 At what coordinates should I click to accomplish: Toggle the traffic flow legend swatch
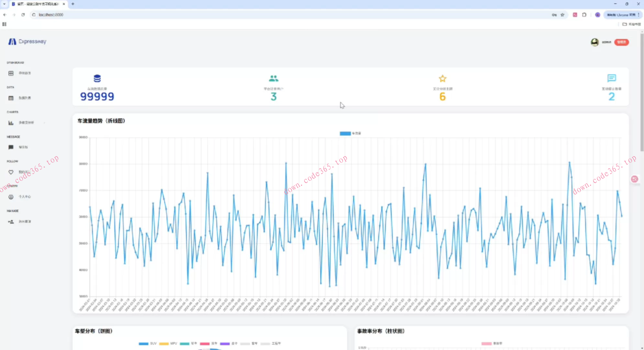point(345,133)
